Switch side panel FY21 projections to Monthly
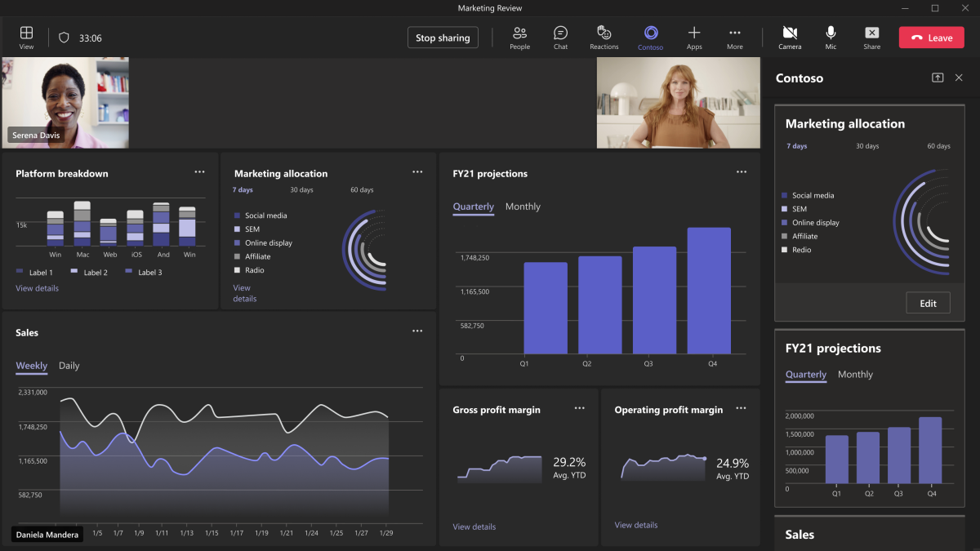980x551 pixels. 855,375
